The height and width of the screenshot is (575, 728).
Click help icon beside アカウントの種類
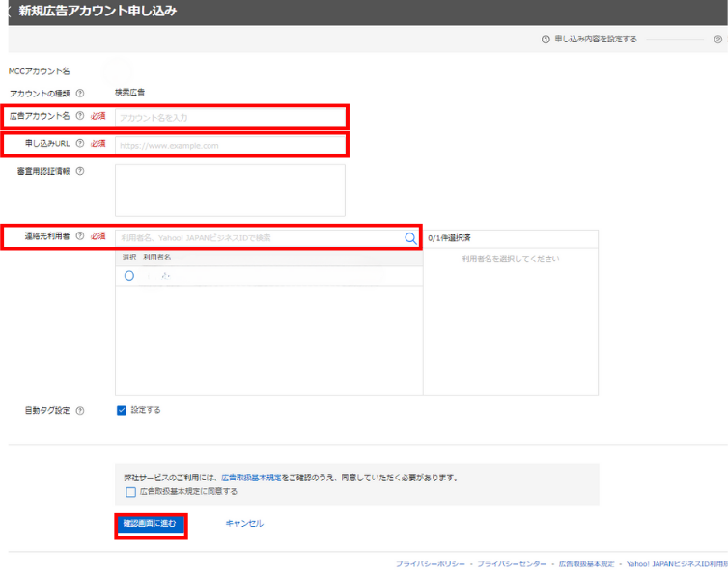pos(79,94)
